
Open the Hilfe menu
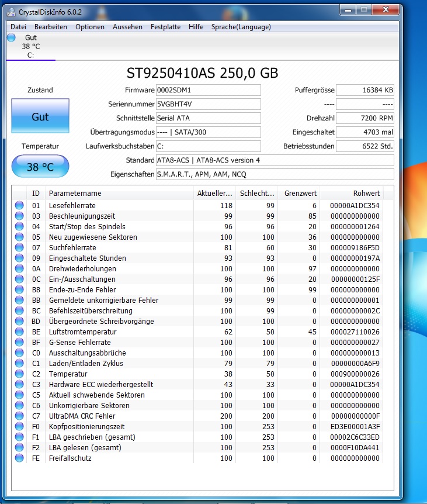(196, 27)
